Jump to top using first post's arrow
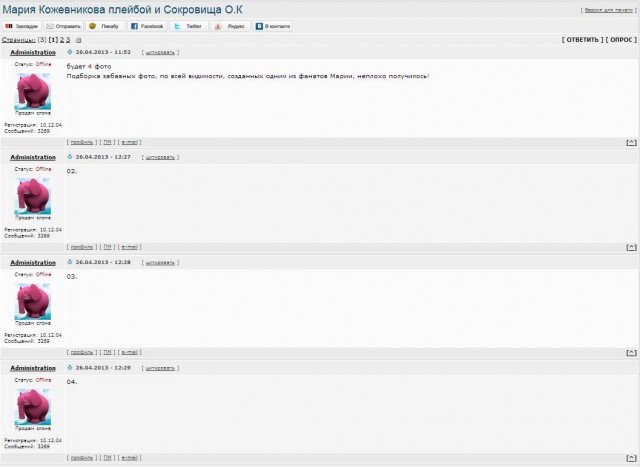The image size is (640, 467). tap(630, 142)
